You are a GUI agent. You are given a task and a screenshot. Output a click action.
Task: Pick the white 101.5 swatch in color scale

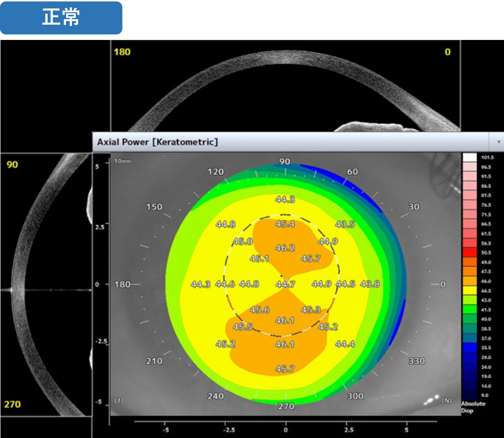(x=470, y=157)
